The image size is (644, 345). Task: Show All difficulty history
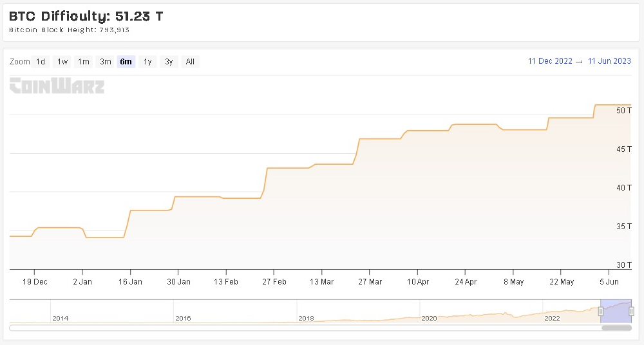tap(190, 62)
